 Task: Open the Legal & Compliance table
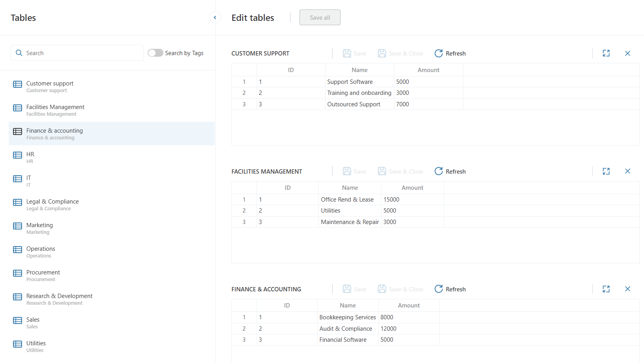coord(52,202)
